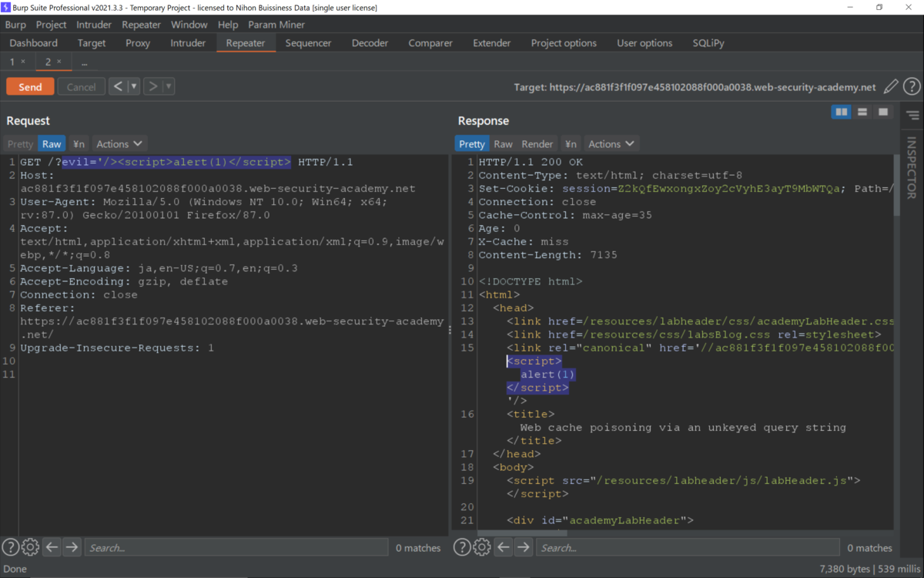The height and width of the screenshot is (578, 924).
Task: Switch to the SQLiPy tab
Action: 708,43
